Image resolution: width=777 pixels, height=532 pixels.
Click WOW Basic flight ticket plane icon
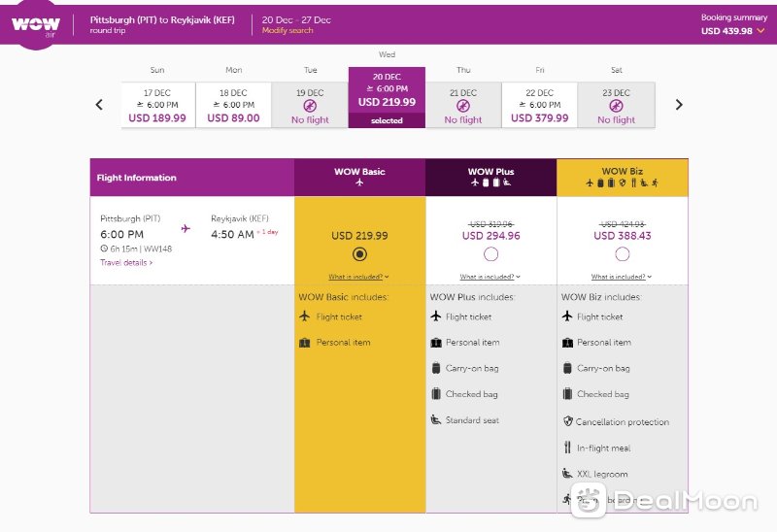coord(305,316)
